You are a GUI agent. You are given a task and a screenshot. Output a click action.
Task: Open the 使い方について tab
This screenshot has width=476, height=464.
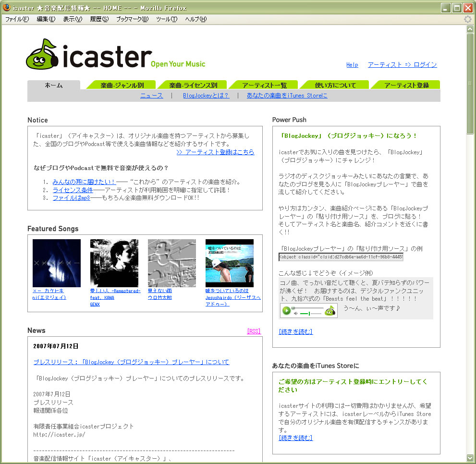pyautogui.click(x=335, y=85)
